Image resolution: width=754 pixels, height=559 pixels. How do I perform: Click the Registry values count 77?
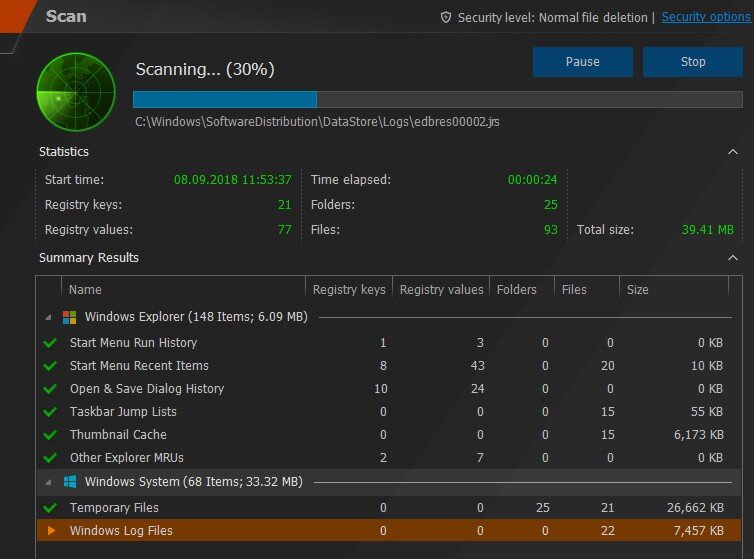click(284, 230)
